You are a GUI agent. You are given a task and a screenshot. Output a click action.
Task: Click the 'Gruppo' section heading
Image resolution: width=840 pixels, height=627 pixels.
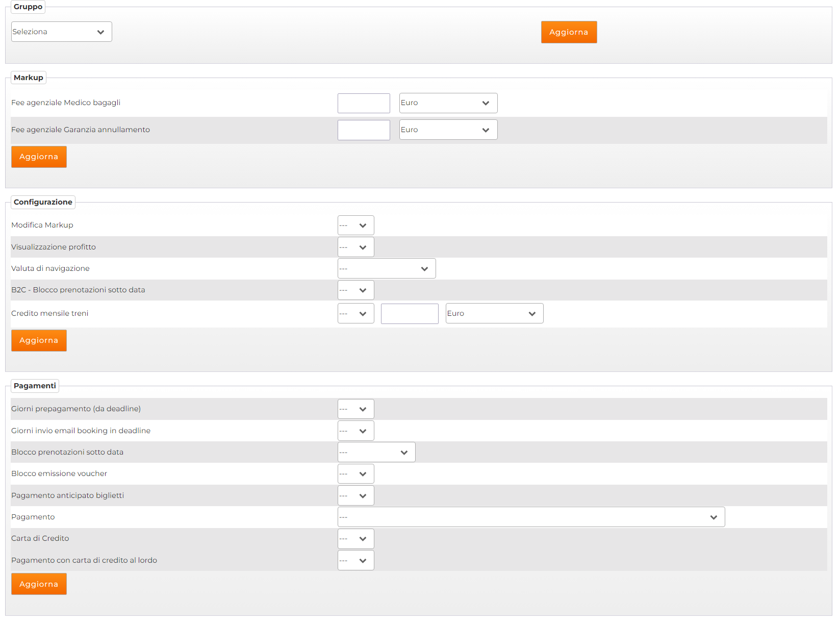pos(28,7)
